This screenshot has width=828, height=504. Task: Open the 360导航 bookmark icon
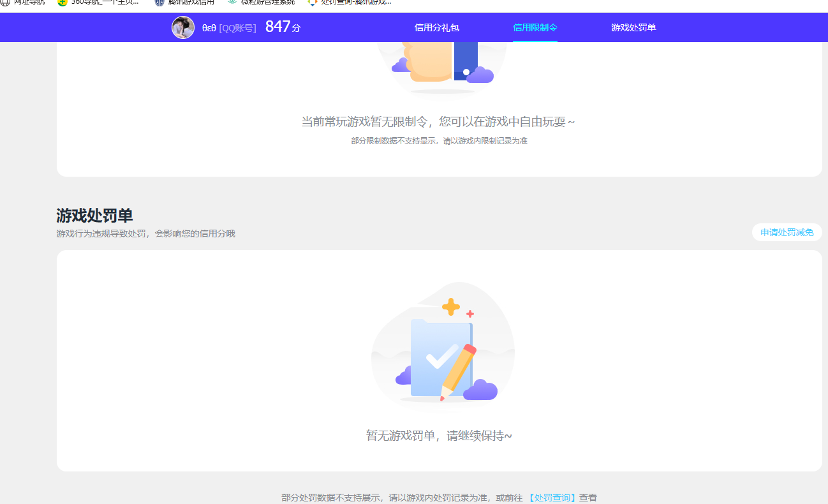click(x=61, y=3)
